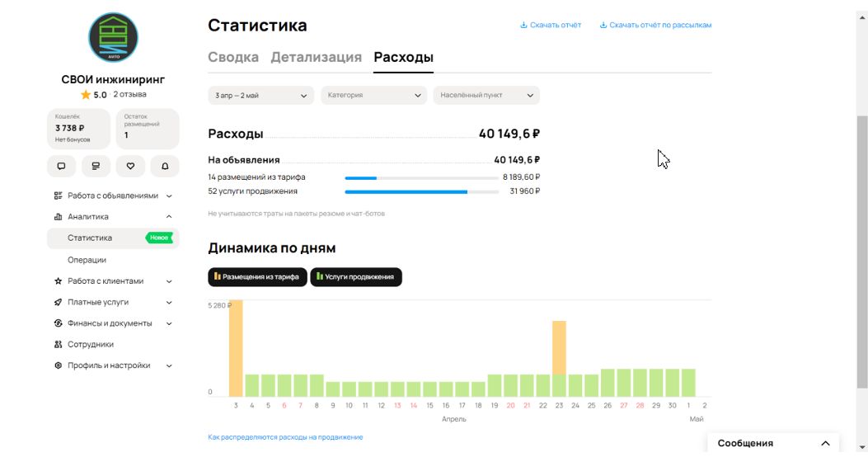Click the 52 услуги продвижения progress bar

(422, 191)
